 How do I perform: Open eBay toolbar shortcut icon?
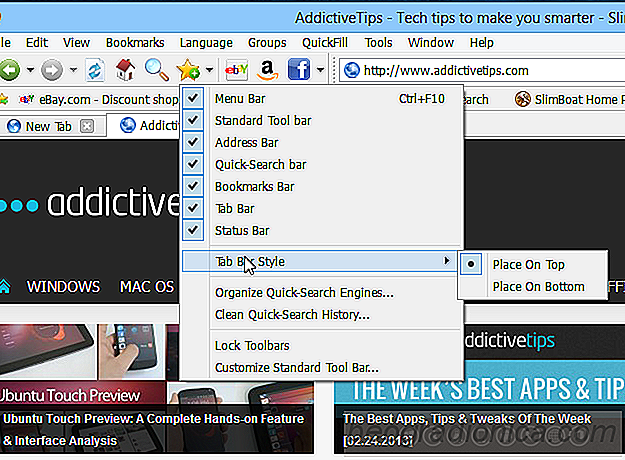(x=236, y=70)
